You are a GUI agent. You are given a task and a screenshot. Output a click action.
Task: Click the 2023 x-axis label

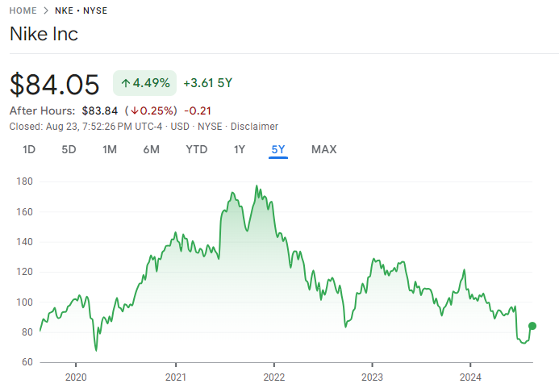click(x=372, y=377)
